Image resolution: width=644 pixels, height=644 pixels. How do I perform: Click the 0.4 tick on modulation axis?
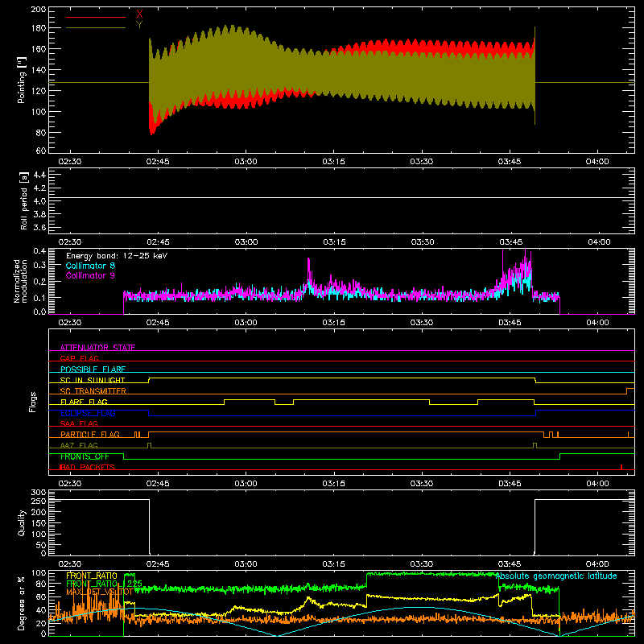coord(39,251)
